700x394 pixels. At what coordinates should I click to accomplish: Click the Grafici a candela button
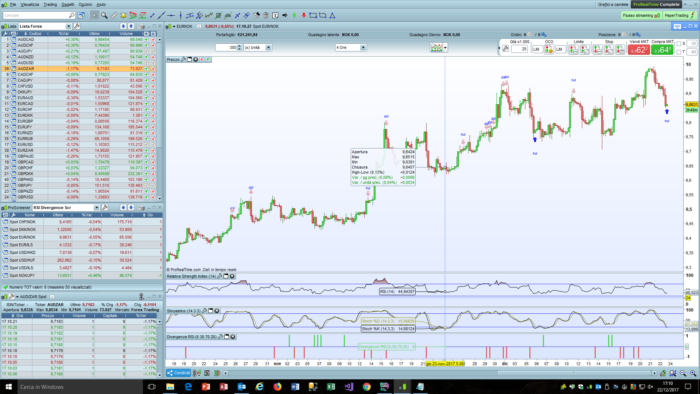coord(613,4)
